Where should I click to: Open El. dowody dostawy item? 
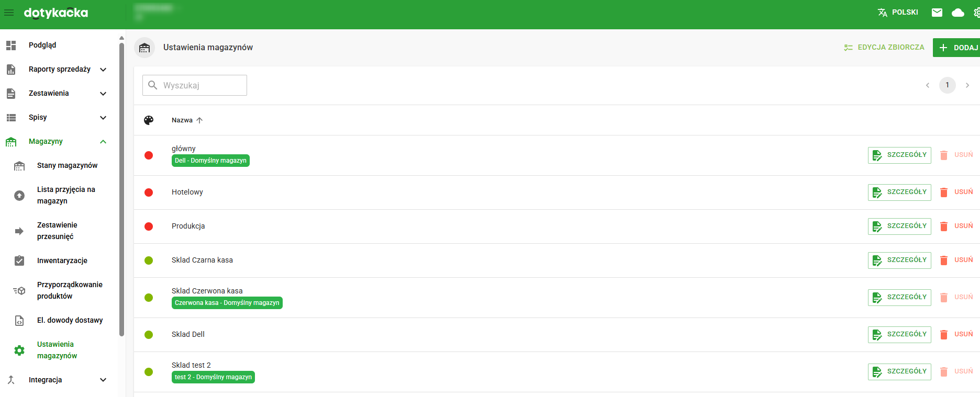[70, 321]
